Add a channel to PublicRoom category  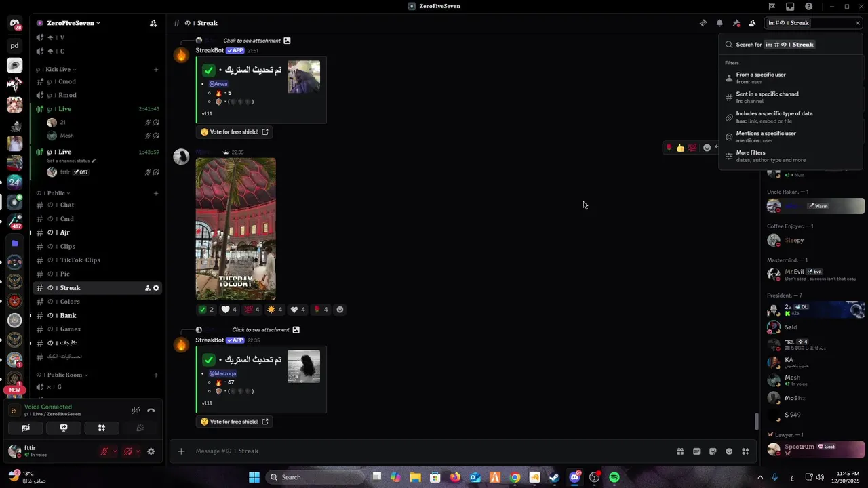click(x=156, y=375)
